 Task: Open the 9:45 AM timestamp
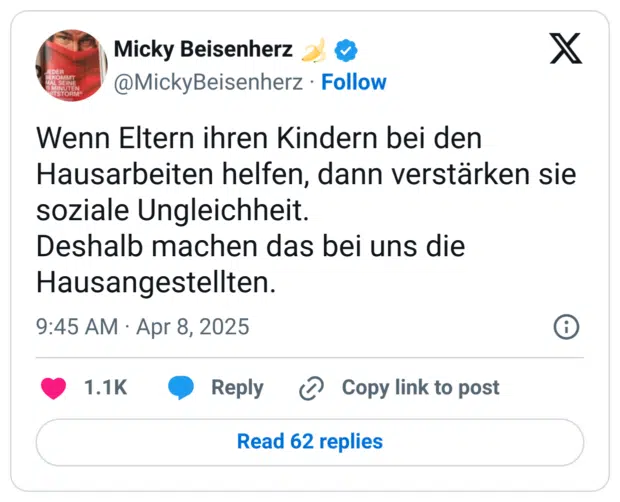(x=77, y=327)
